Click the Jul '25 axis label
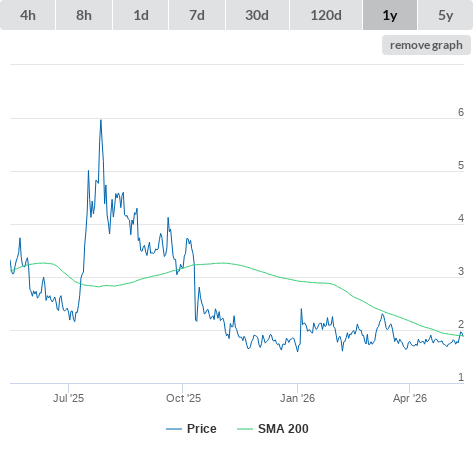474x455 pixels. click(68, 398)
